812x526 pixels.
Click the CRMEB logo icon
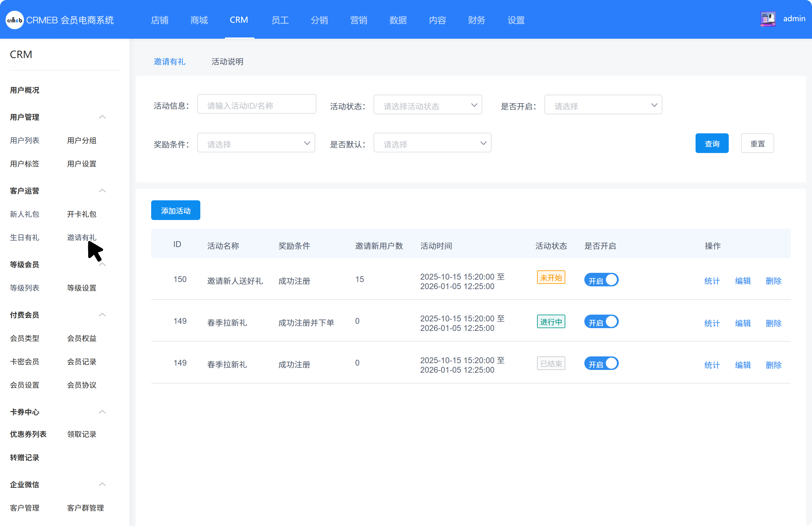[14, 20]
